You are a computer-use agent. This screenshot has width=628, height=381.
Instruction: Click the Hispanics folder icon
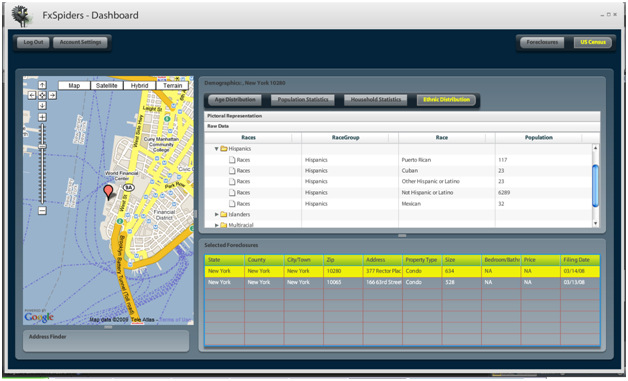click(x=224, y=149)
